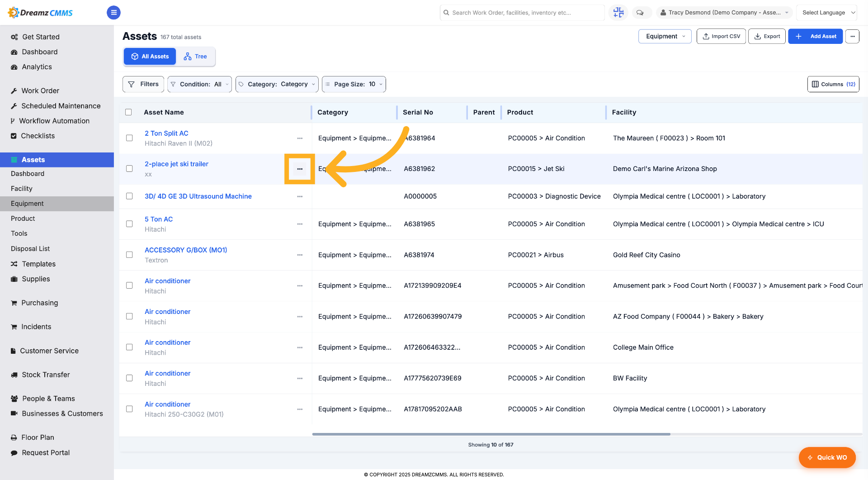
Task: Click the People & Teams icon
Action: 14,399
